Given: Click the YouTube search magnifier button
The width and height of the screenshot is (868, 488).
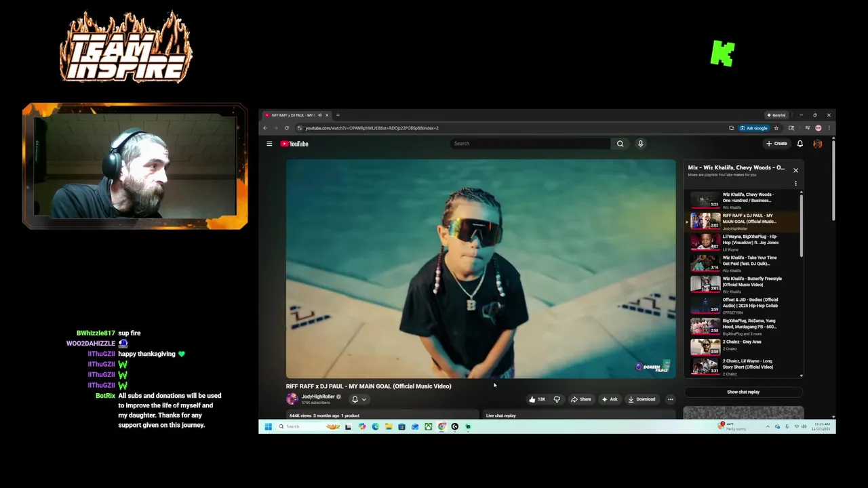Looking at the screenshot, I should click(x=620, y=144).
